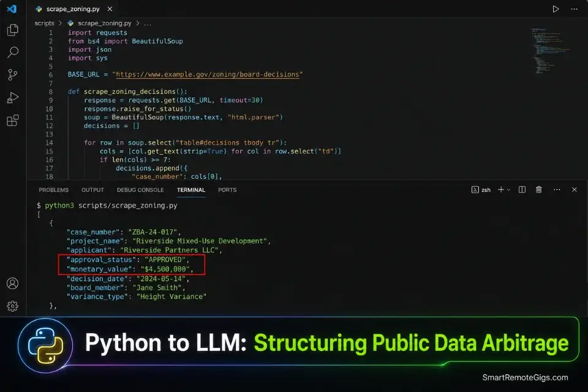
Task: Switch to the PROBLEMS panel tab
Action: [54, 190]
